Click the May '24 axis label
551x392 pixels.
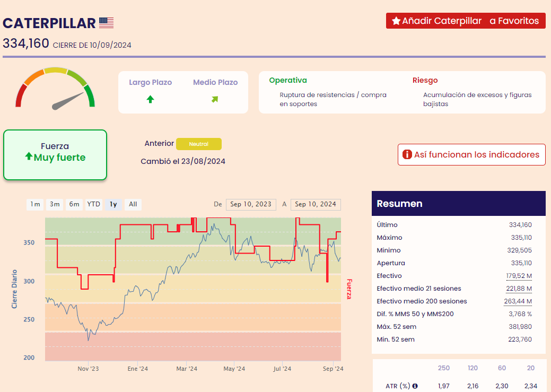click(x=234, y=369)
